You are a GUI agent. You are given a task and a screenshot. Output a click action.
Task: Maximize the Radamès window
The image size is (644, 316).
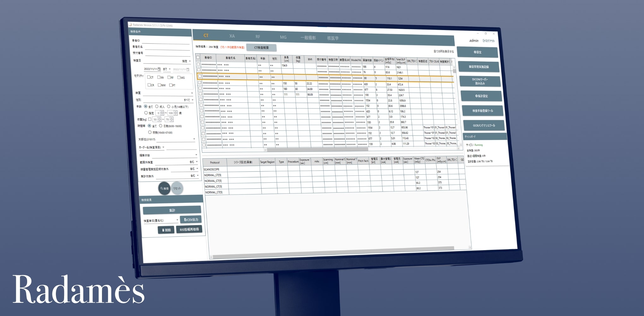[x=486, y=33]
